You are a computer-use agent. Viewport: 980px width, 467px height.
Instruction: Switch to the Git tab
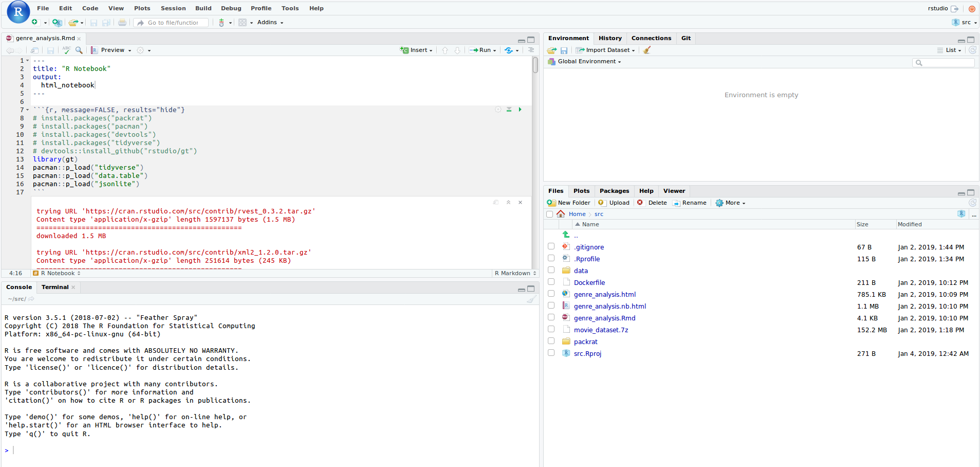pos(686,38)
